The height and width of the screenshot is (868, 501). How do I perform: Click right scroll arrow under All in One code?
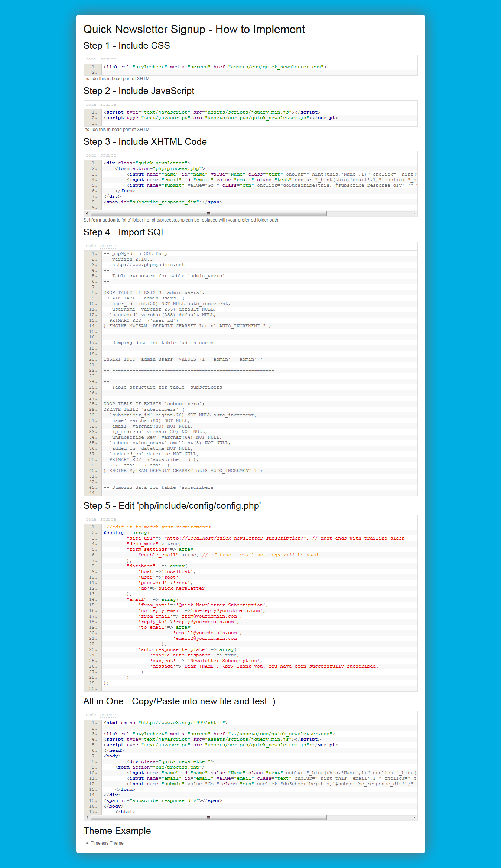click(x=414, y=818)
